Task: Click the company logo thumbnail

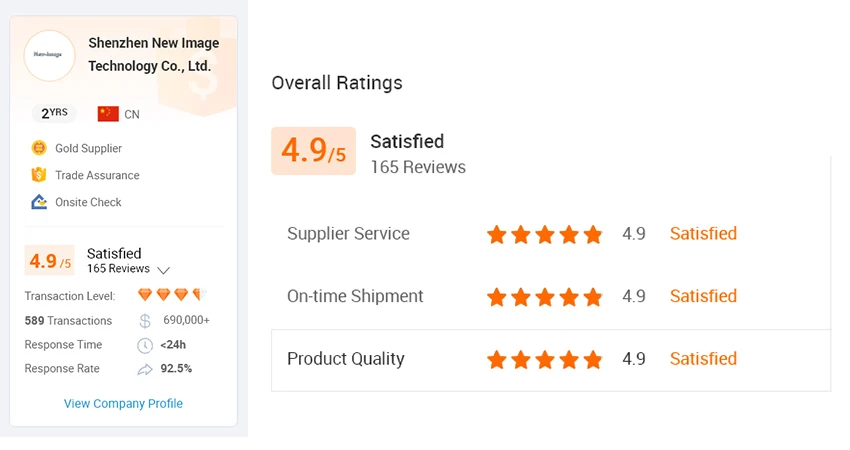Action: (49, 54)
